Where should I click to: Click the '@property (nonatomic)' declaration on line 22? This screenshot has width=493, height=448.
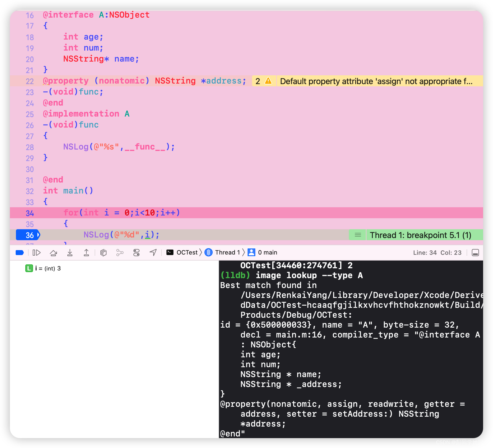144,81
